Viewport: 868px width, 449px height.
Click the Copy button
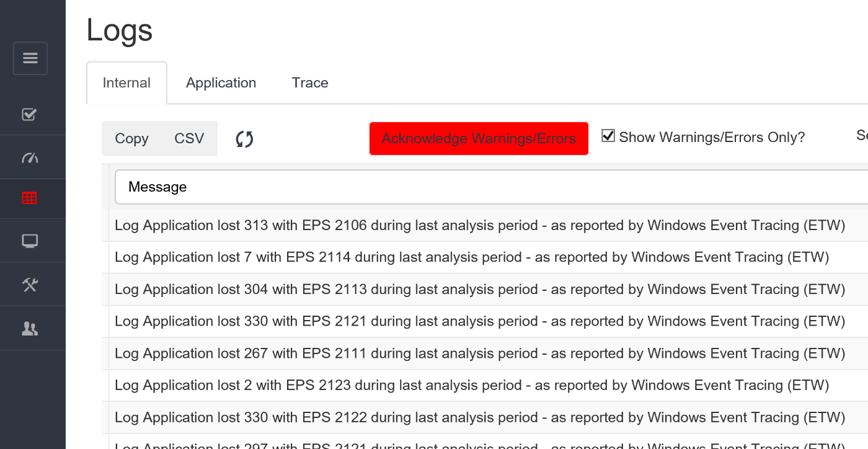point(131,138)
